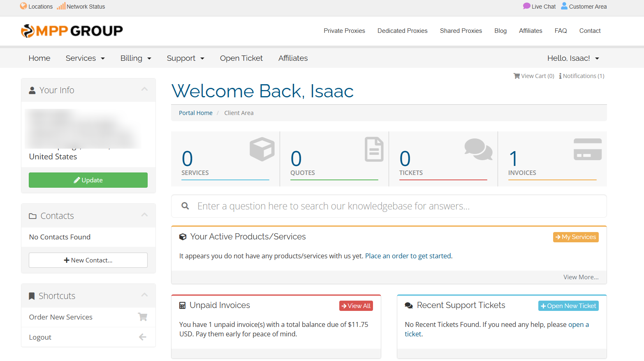Click the Live Chat bubble icon

(526, 6)
